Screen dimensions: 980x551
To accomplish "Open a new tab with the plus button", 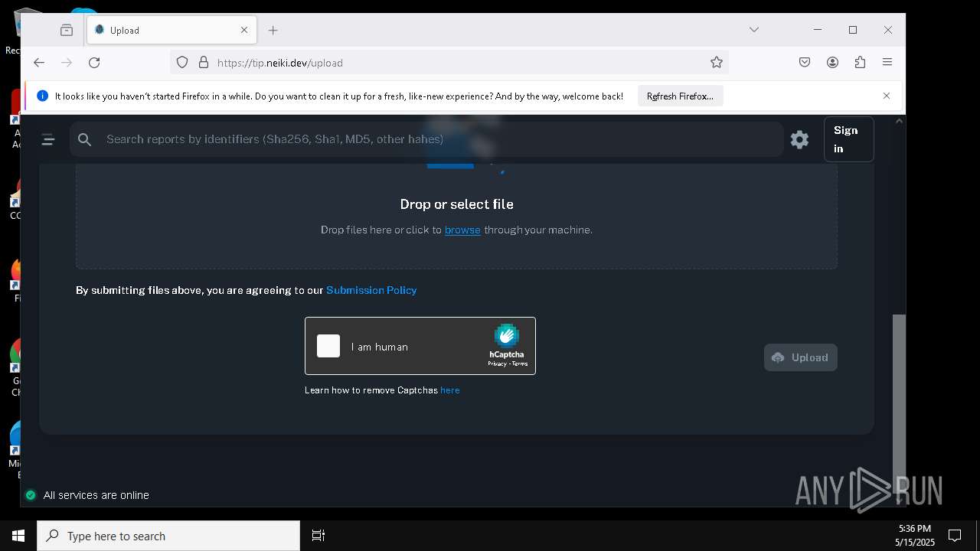I will 273,30.
